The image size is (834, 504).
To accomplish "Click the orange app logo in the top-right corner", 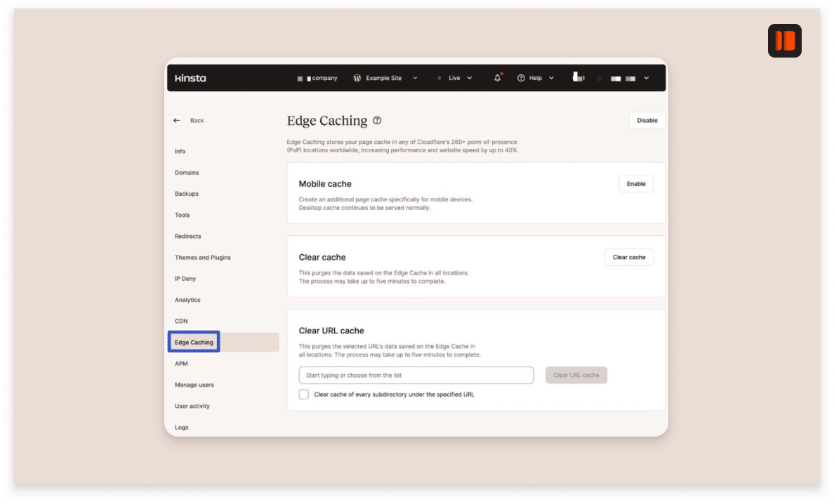I will pyautogui.click(x=784, y=40).
